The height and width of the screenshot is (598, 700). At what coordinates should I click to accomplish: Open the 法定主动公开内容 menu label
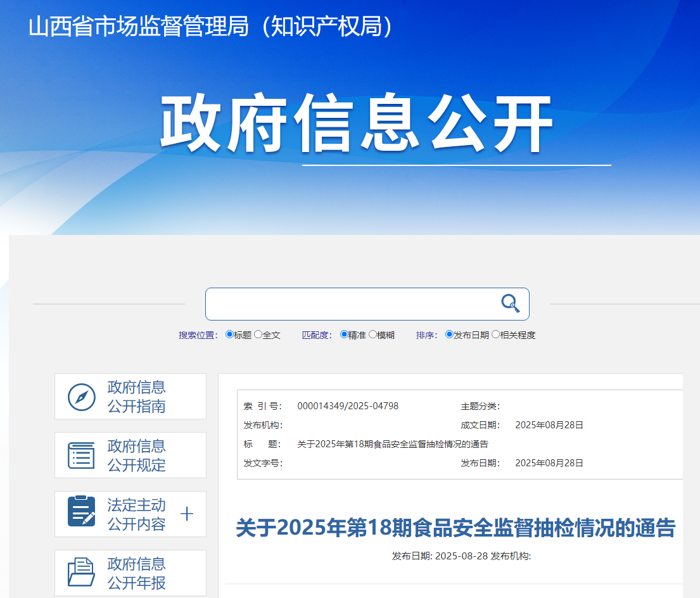136,514
